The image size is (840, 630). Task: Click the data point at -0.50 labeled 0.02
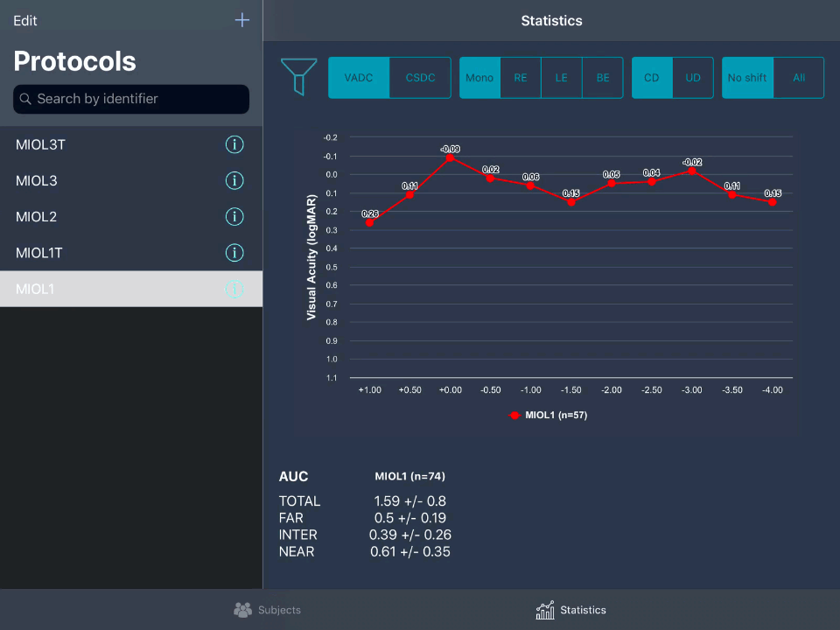point(490,178)
